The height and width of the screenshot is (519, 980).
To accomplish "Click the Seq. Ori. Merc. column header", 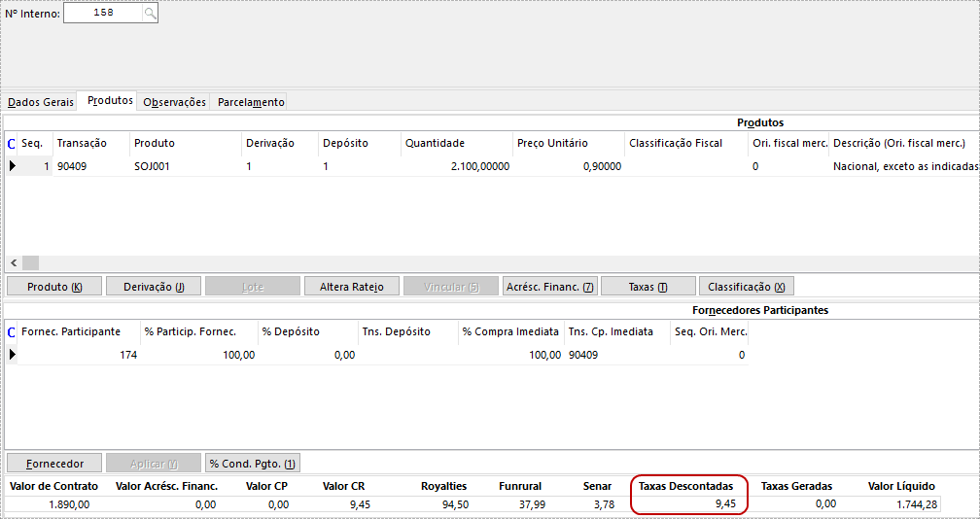I will coord(710,331).
